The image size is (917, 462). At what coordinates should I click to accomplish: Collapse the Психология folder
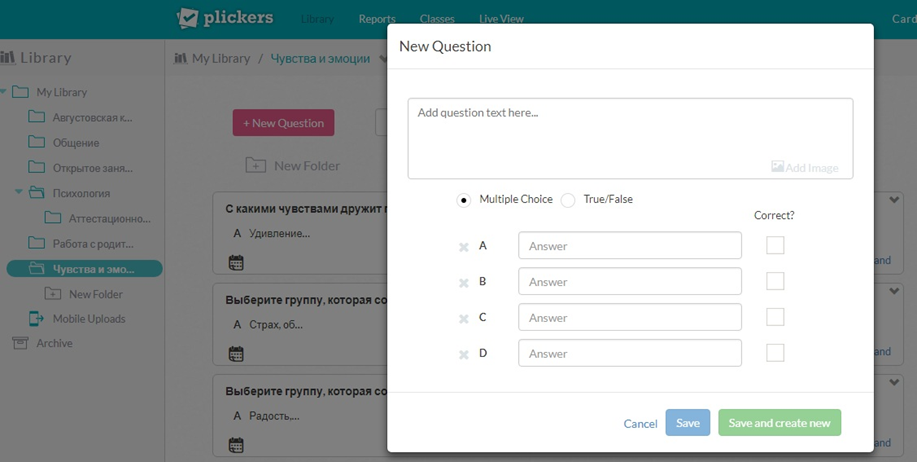[x=19, y=193]
